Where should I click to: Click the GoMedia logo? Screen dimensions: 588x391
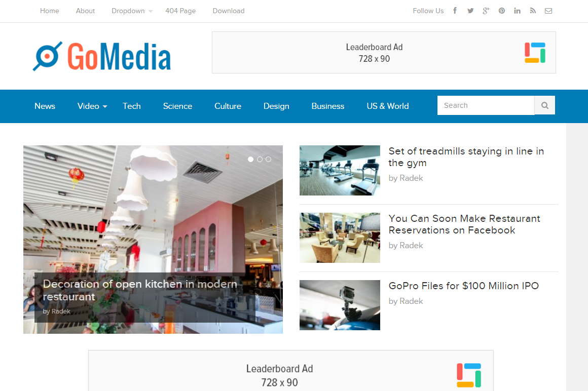[102, 56]
